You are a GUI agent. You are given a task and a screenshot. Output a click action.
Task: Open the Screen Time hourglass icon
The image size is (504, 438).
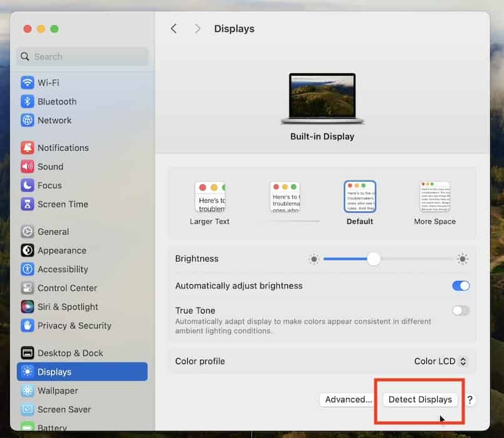[x=27, y=204]
